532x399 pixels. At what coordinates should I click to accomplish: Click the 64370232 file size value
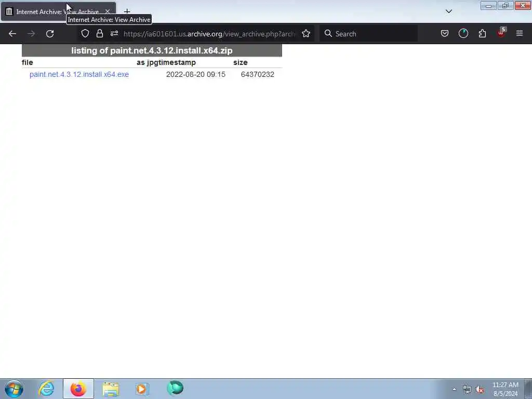click(x=258, y=74)
